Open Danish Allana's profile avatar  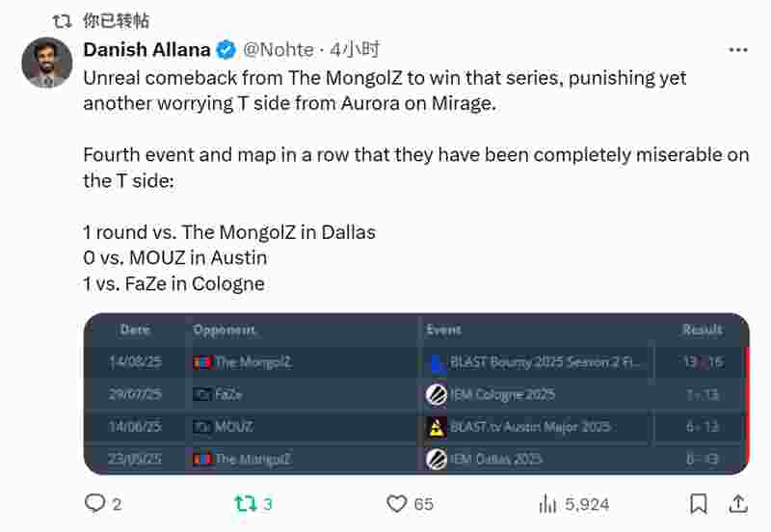(x=47, y=63)
